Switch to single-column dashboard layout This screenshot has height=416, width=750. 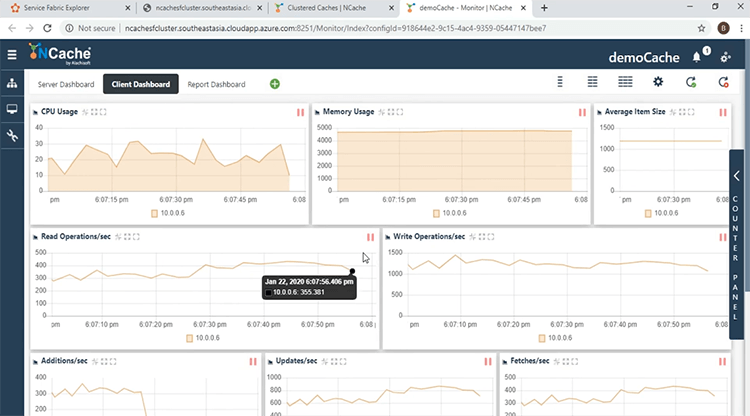coord(560,82)
